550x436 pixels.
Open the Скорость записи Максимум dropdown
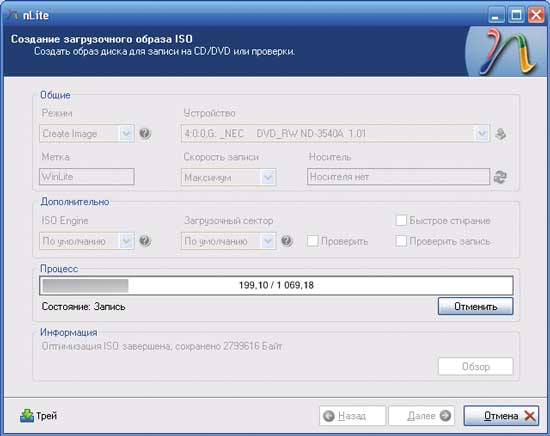pos(229,177)
